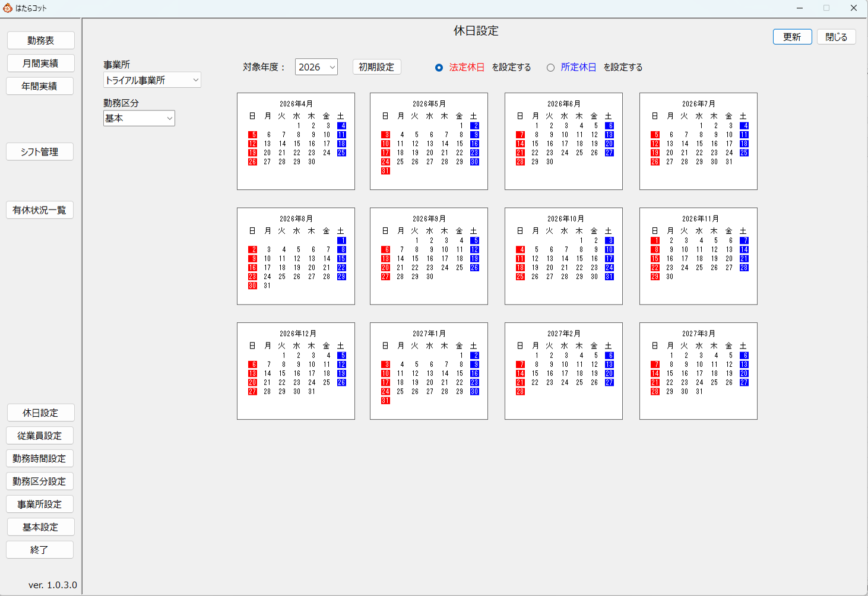Click day 31 in the 2026年12月 calendar
This screenshot has width=868, height=596.
pyautogui.click(x=312, y=392)
